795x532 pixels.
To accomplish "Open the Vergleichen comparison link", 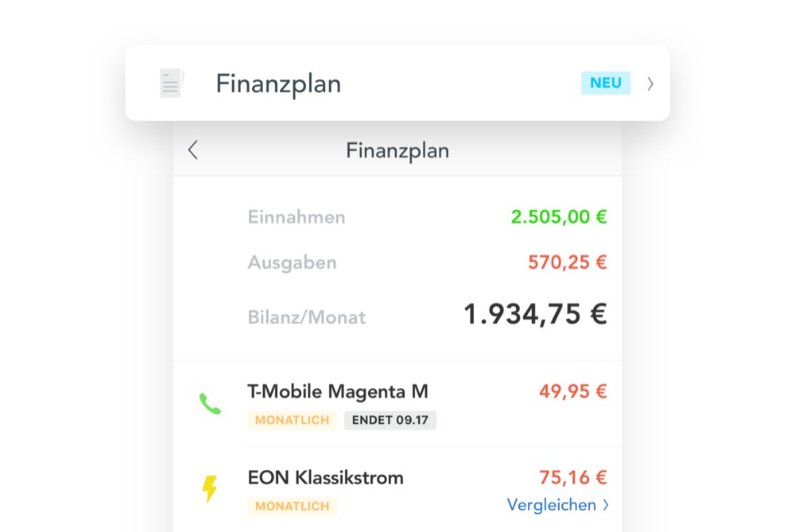I will click(x=551, y=505).
